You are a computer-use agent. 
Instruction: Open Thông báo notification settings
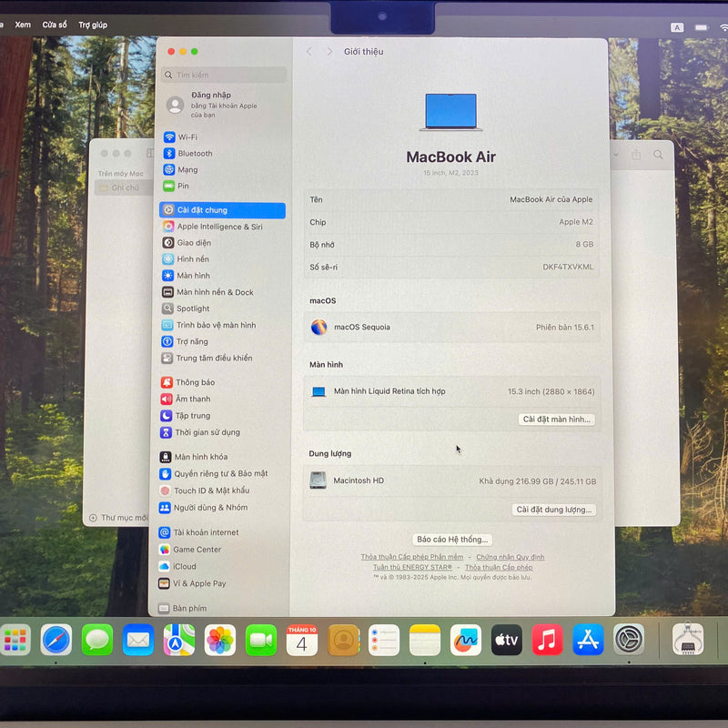195,383
